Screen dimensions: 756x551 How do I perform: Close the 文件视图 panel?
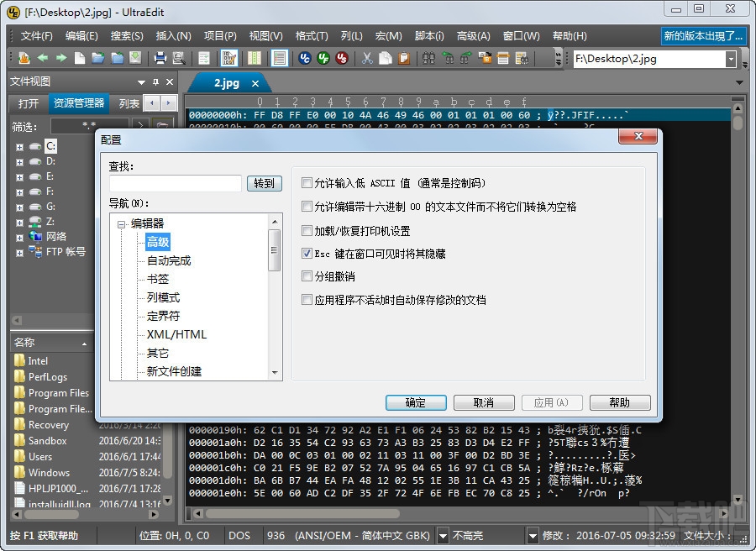point(170,82)
